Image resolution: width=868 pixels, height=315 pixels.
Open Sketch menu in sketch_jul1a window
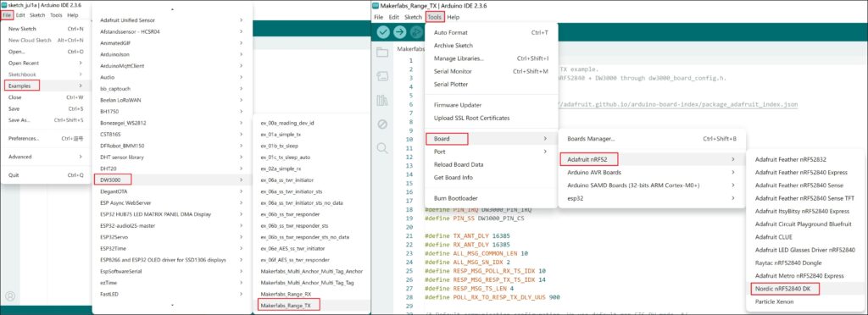click(x=37, y=15)
